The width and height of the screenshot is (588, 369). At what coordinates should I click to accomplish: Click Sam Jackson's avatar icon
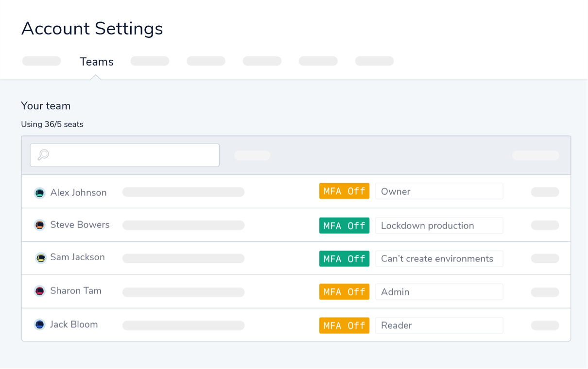click(x=39, y=258)
